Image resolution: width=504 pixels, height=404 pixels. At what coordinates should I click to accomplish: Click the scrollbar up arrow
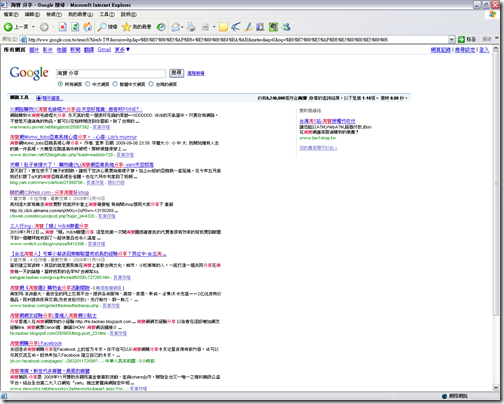[496, 49]
